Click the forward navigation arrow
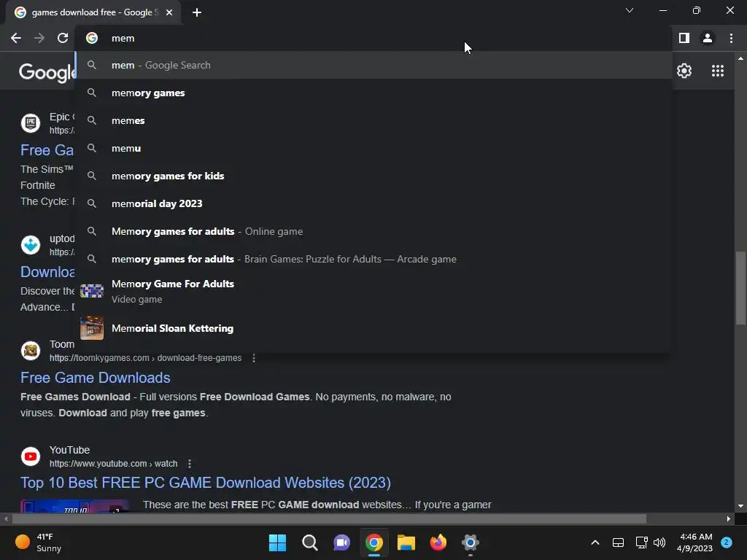 pyautogui.click(x=39, y=38)
